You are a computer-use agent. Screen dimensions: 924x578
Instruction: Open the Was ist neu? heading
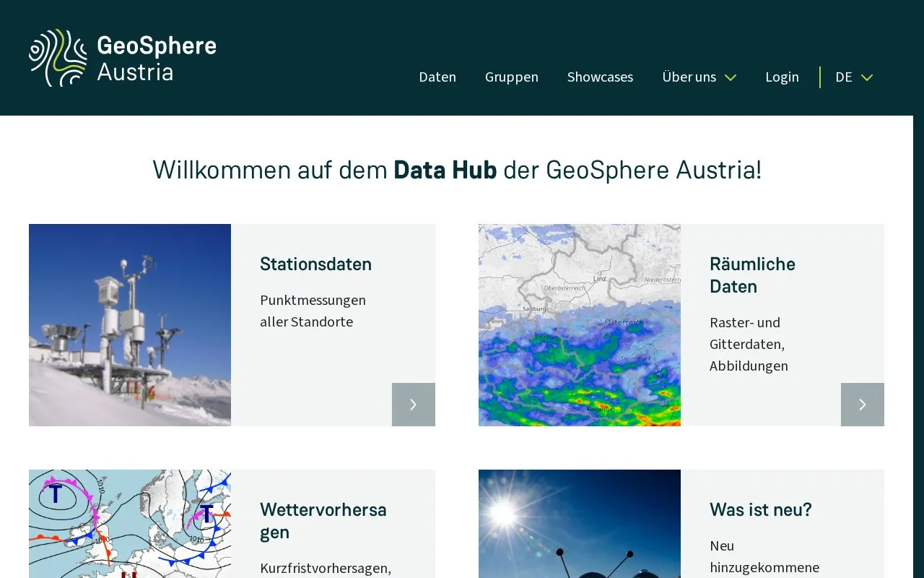point(761,509)
